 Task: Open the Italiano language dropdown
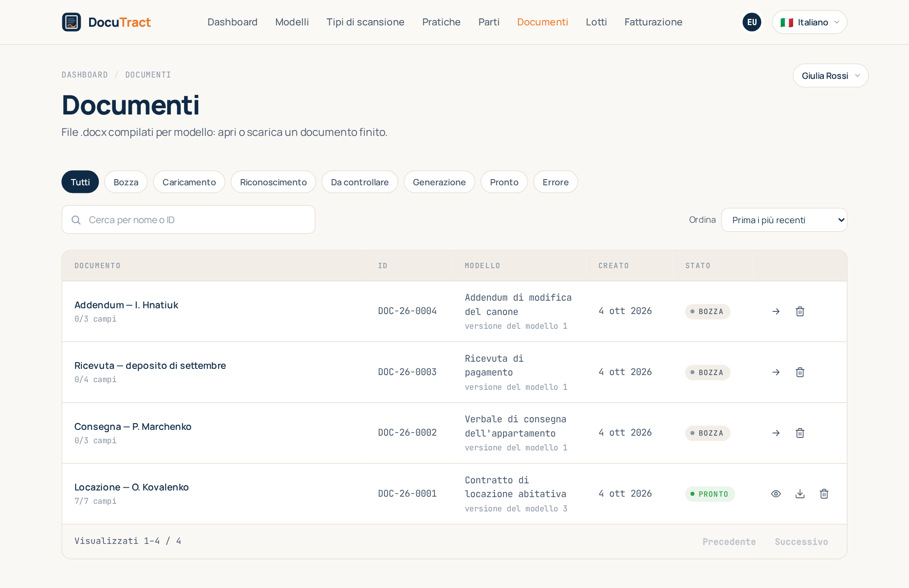pos(810,22)
